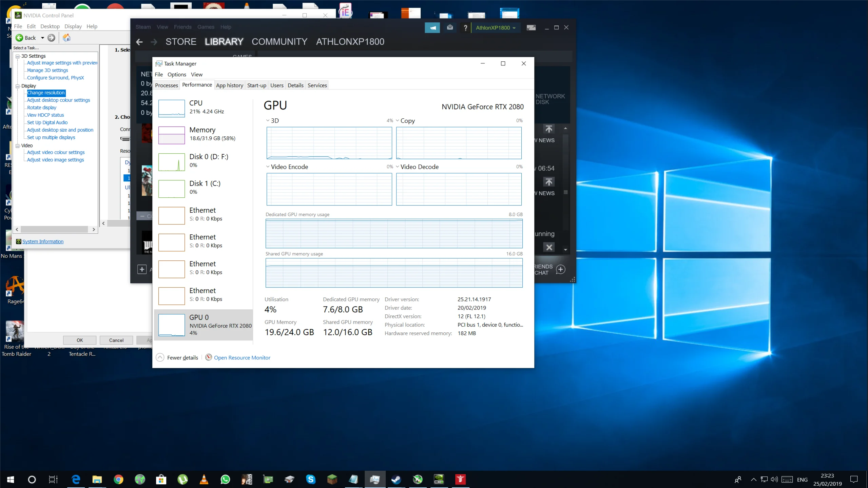The image size is (868, 488).
Task: Click the Steam friends chat plus icon
Action: 561,269
